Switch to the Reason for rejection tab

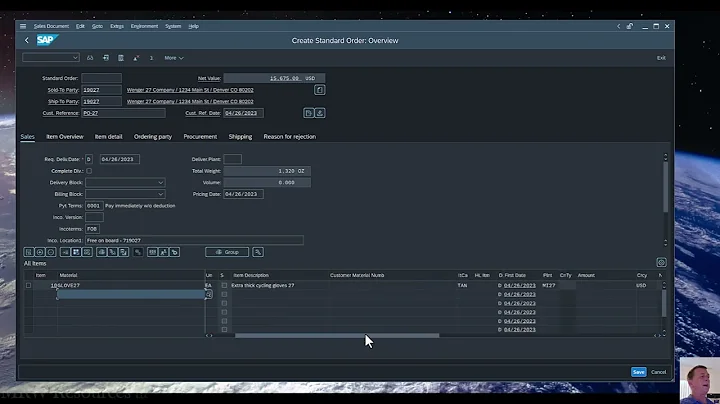click(x=289, y=137)
